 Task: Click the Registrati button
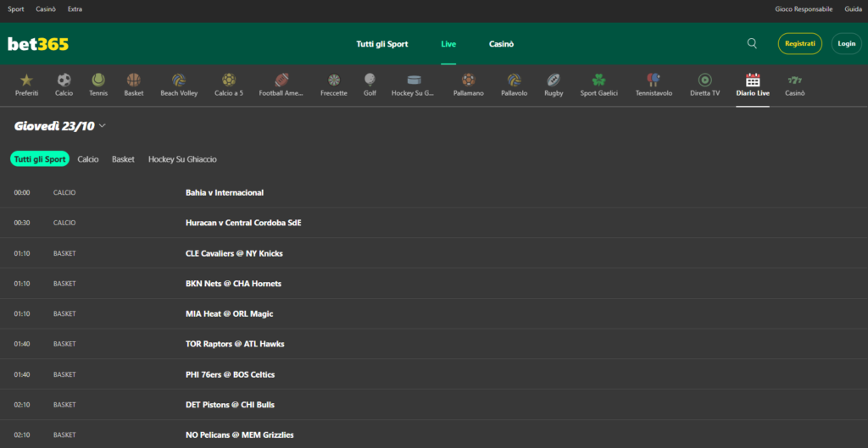[x=799, y=43]
